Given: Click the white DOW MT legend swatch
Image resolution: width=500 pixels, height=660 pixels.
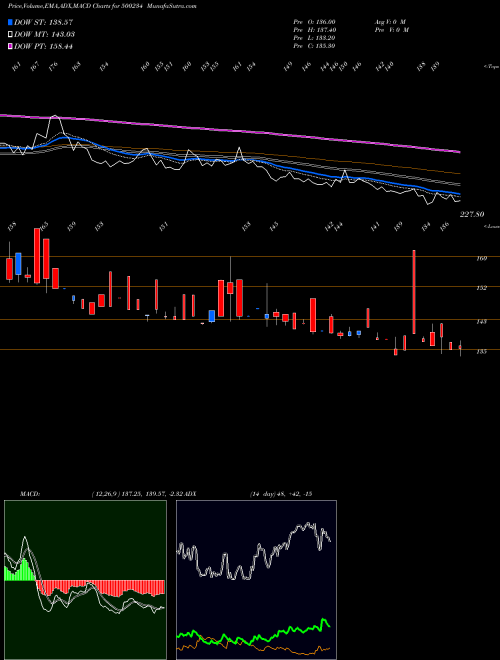Looking at the screenshot, I should tap(10, 34).
